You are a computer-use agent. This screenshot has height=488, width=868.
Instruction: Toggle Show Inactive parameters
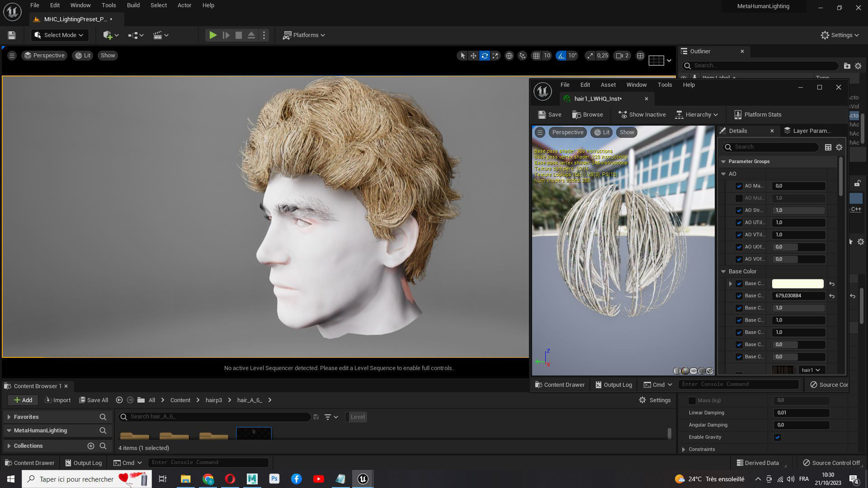[642, 115]
